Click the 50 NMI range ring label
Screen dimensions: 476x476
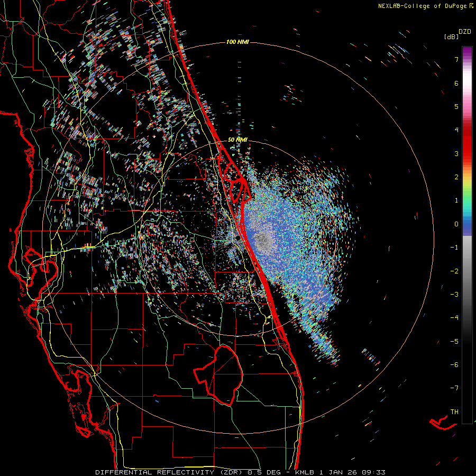point(237,140)
